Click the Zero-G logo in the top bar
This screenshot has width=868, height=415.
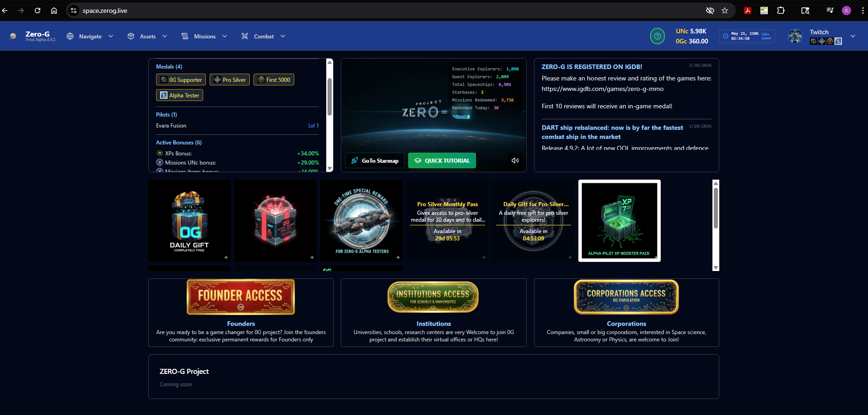pyautogui.click(x=13, y=36)
